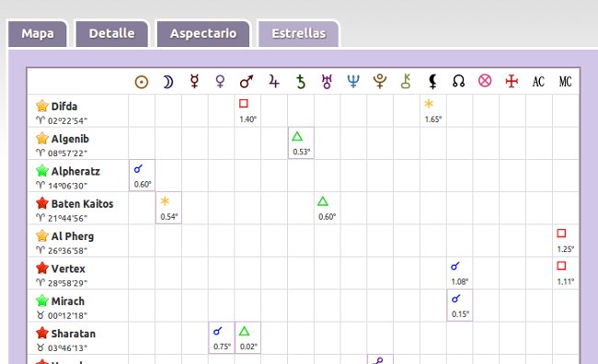Select the Al Pherg star name
The image size is (598, 364).
pyautogui.click(x=73, y=236)
